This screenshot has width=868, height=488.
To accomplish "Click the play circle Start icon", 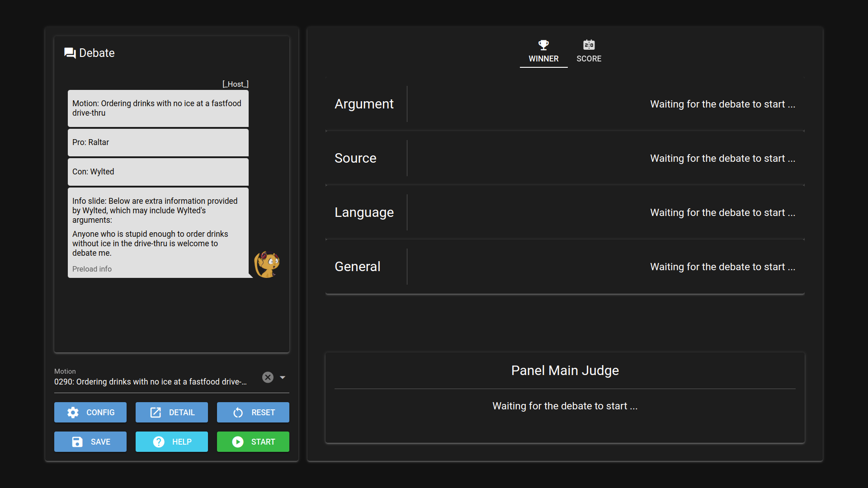I will [x=238, y=442].
